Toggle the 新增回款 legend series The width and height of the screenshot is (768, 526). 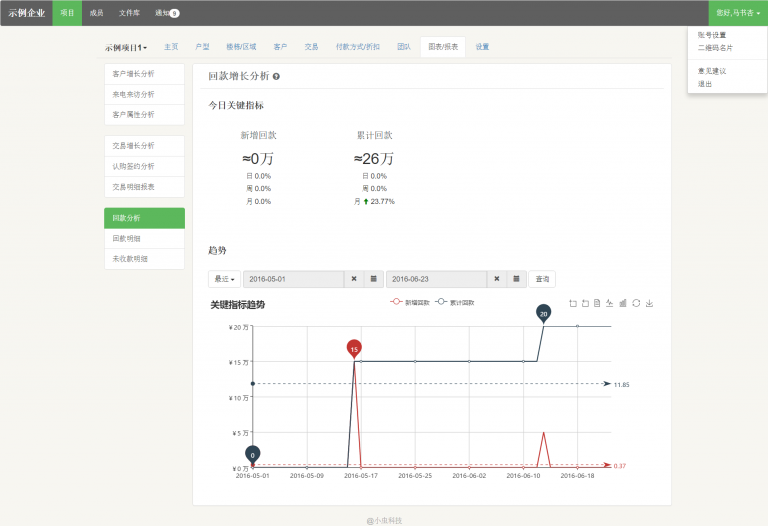(x=409, y=301)
